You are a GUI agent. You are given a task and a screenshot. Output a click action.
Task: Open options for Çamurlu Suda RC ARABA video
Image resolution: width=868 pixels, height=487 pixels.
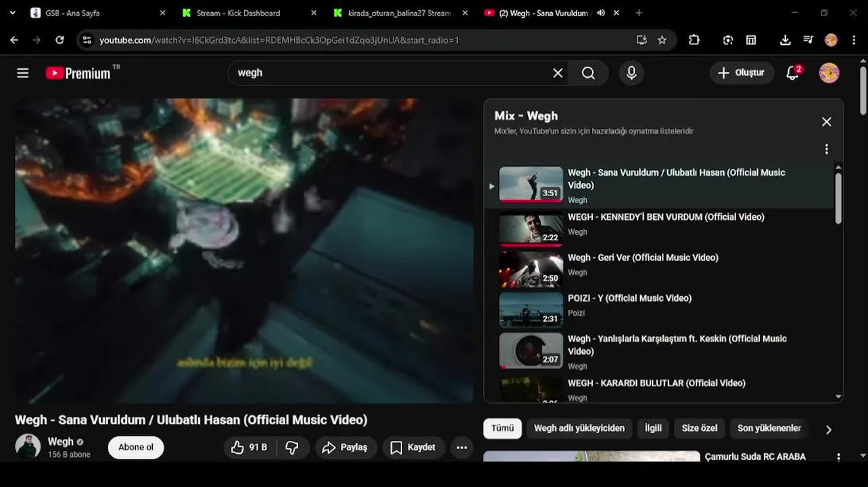(x=838, y=458)
